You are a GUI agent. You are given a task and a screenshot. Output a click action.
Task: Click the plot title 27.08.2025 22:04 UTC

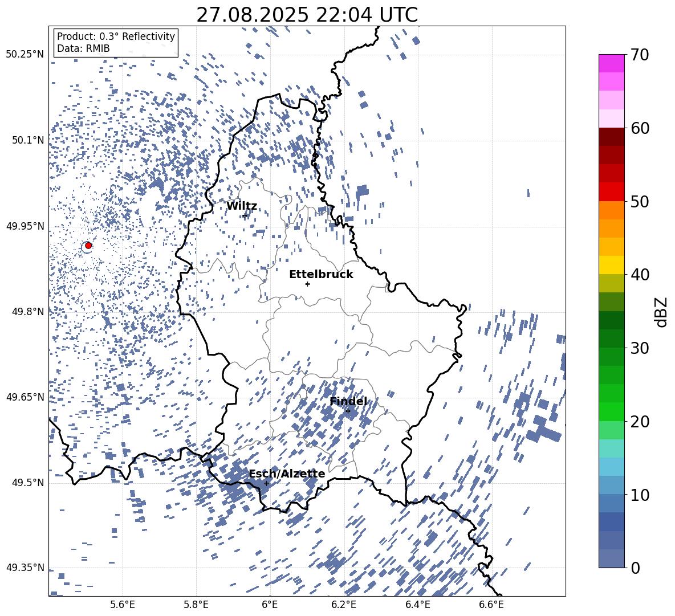click(307, 15)
